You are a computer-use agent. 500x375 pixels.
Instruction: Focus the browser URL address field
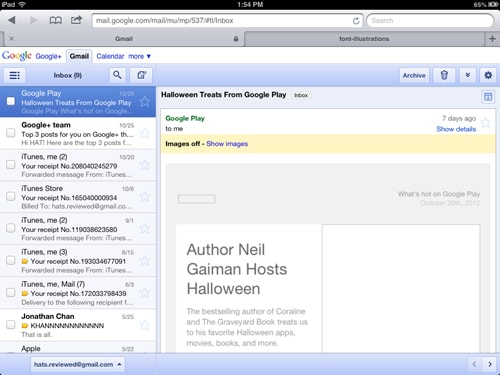(x=228, y=21)
